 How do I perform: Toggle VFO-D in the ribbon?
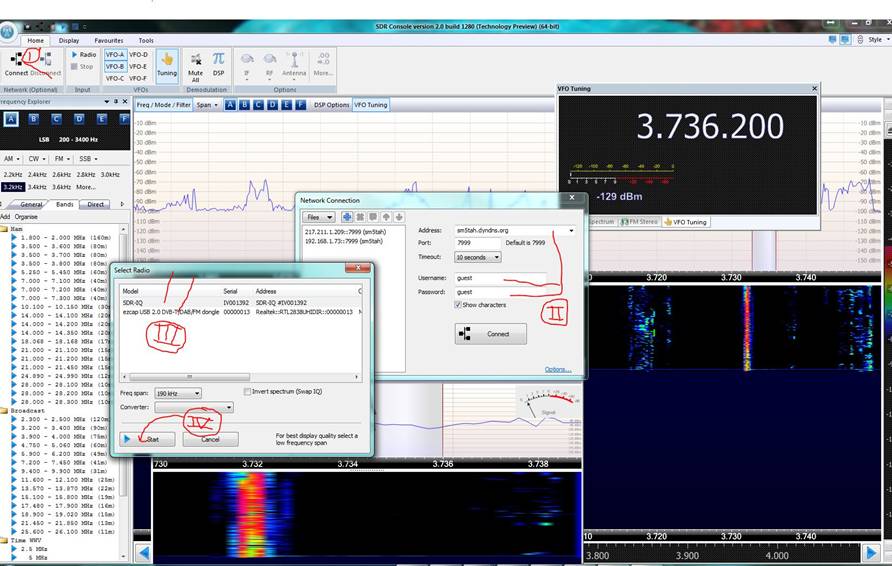coord(138,55)
